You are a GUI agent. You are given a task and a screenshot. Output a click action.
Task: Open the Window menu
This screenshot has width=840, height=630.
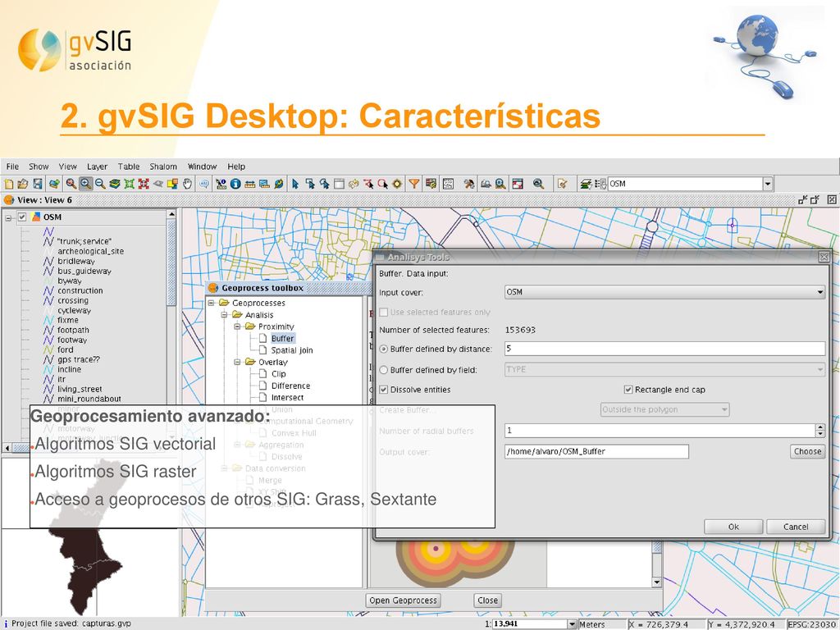(202, 167)
